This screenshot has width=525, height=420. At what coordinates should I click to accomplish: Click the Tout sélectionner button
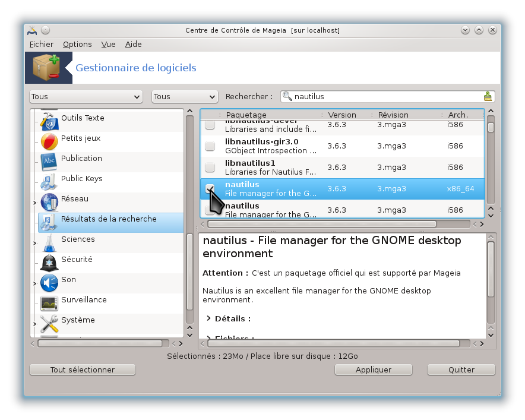(x=83, y=370)
